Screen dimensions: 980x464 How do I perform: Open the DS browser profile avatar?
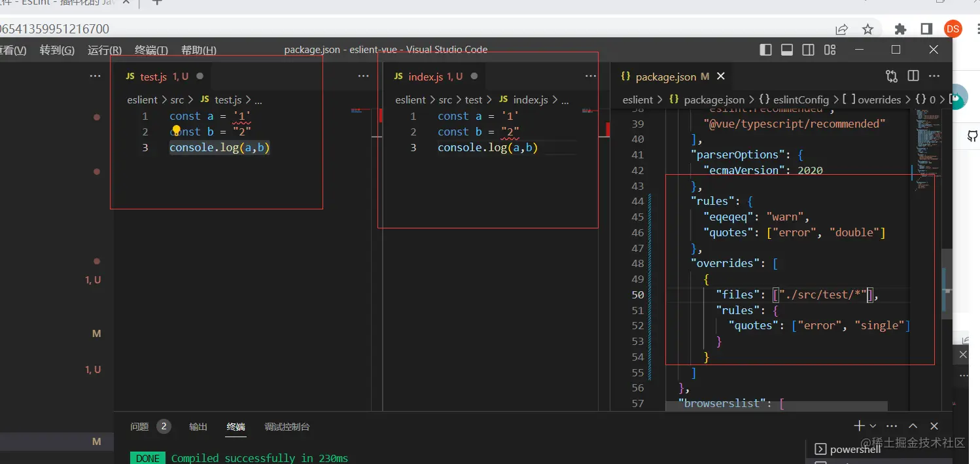tap(953, 28)
